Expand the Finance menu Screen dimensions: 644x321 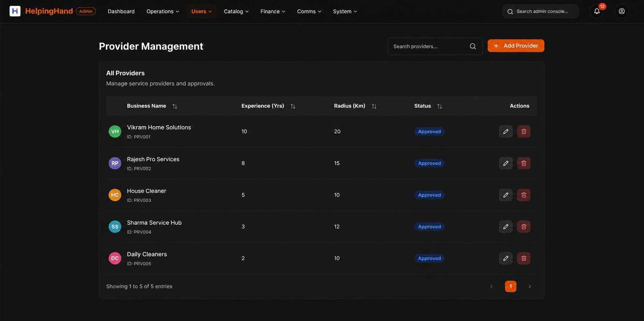click(273, 12)
